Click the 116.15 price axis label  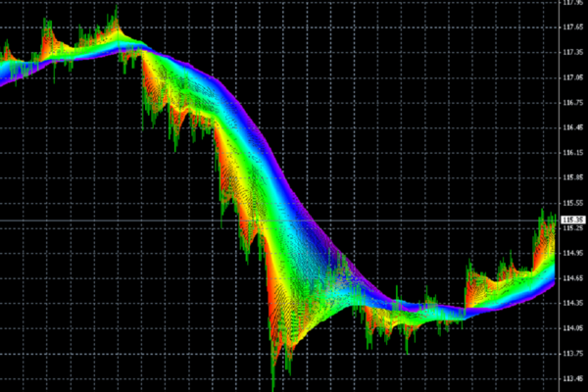573,153
